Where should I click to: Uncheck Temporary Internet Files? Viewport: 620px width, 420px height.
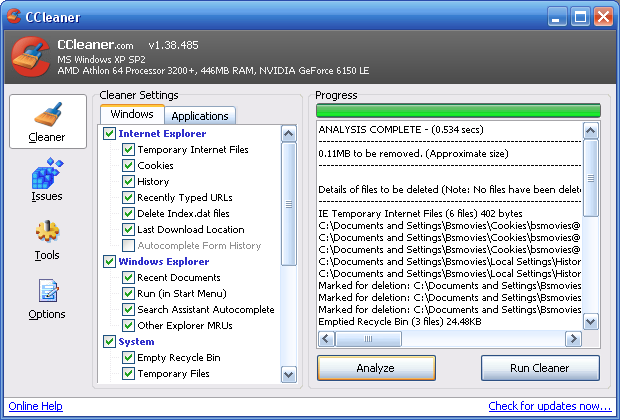pos(128,150)
